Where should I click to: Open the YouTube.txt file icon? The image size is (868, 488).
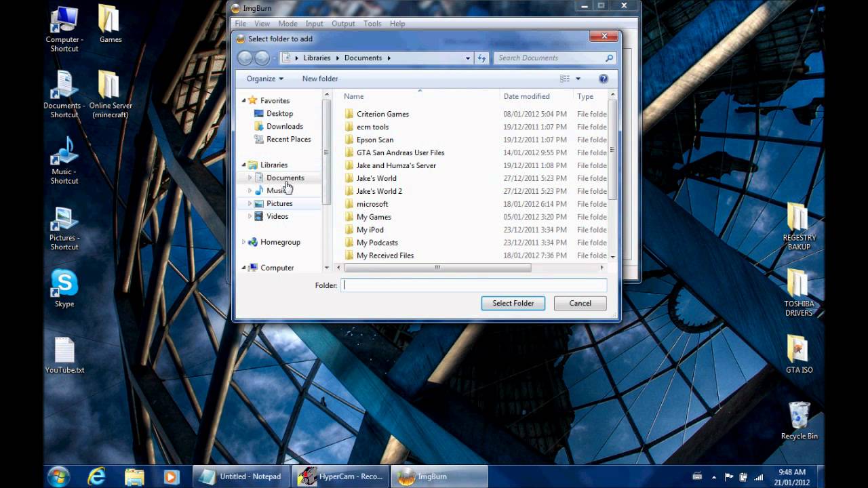pyautogui.click(x=64, y=356)
